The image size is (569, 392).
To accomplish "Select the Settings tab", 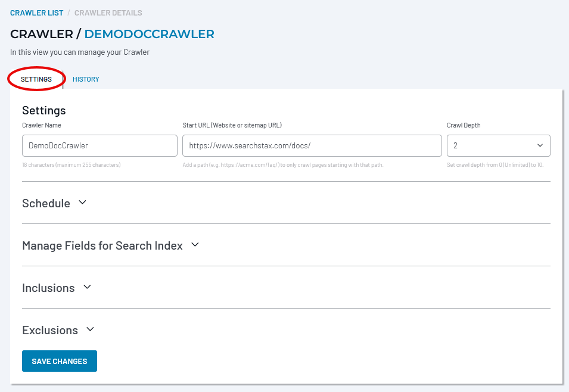I will pos(36,79).
